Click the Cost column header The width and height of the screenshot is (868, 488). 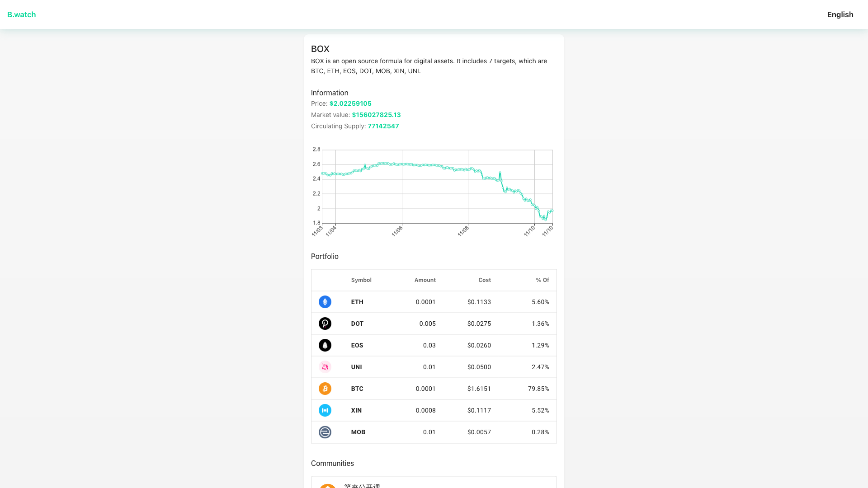pos(484,280)
